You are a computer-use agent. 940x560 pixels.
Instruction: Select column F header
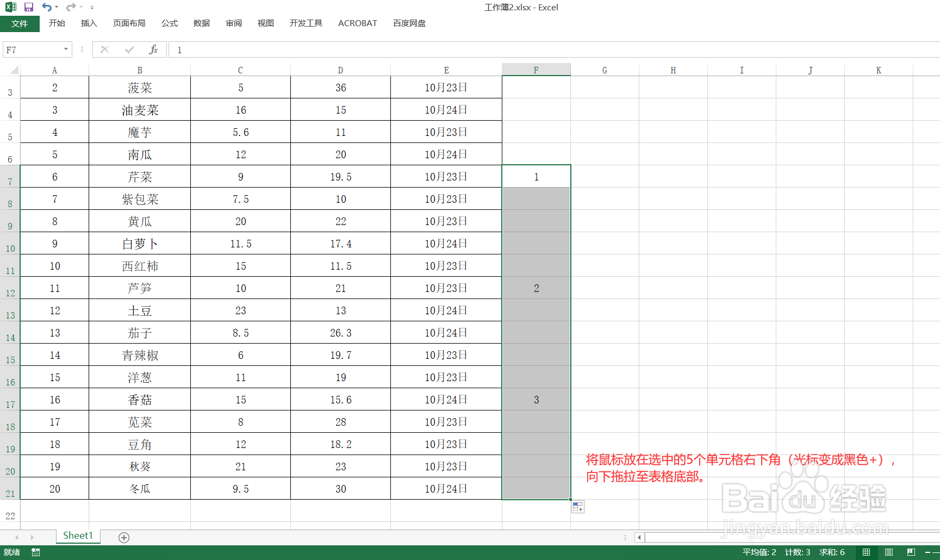click(536, 70)
